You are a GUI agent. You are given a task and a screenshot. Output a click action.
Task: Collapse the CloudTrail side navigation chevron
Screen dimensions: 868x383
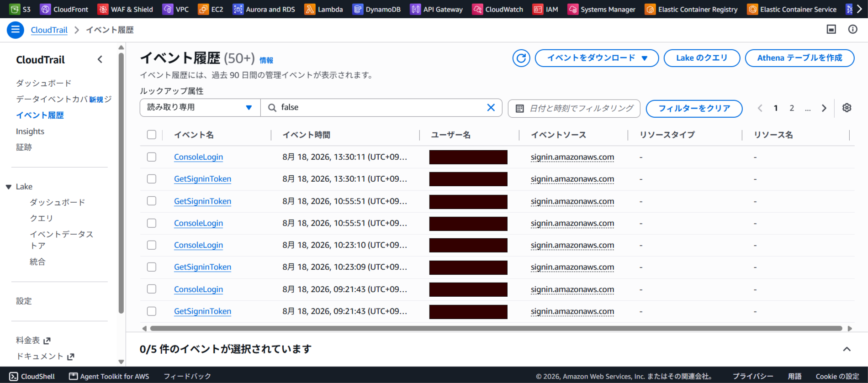100,59
